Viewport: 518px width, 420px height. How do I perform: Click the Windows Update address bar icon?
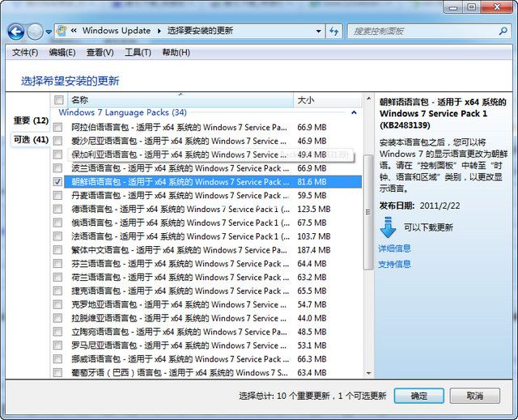[62, 31]
